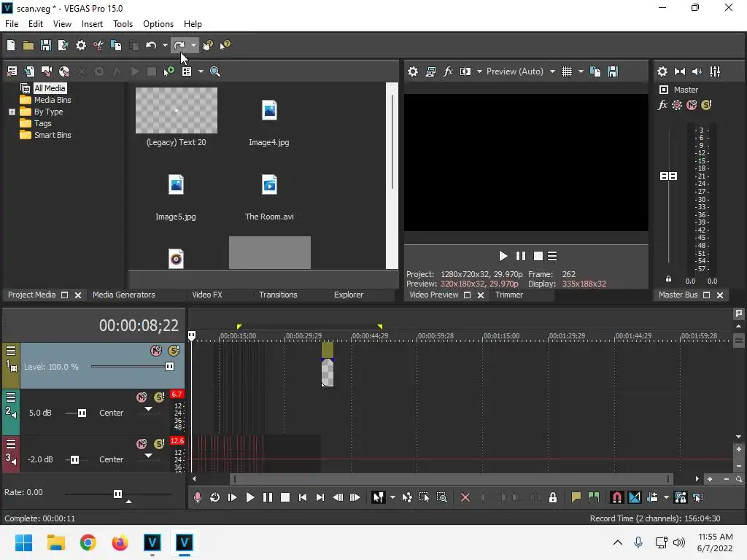The width and height of the screenshot is (747, 560).
Task: Open Project Properties gear in main toolbar
Action: 81,45
